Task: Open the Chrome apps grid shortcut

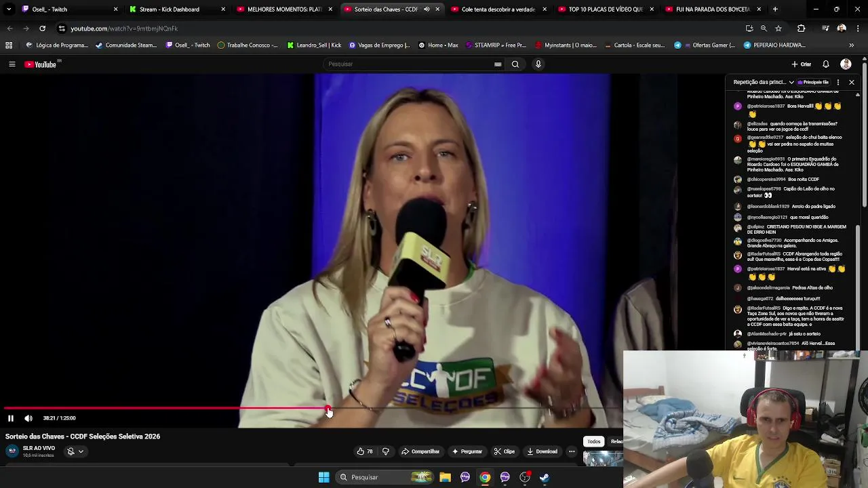Action: pos(9,45)
